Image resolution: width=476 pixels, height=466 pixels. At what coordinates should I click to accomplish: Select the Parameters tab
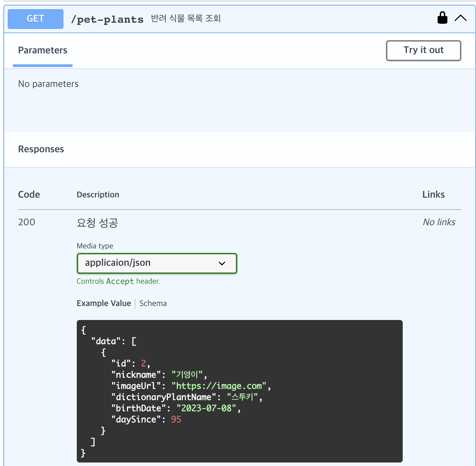(x=43, y=50)
